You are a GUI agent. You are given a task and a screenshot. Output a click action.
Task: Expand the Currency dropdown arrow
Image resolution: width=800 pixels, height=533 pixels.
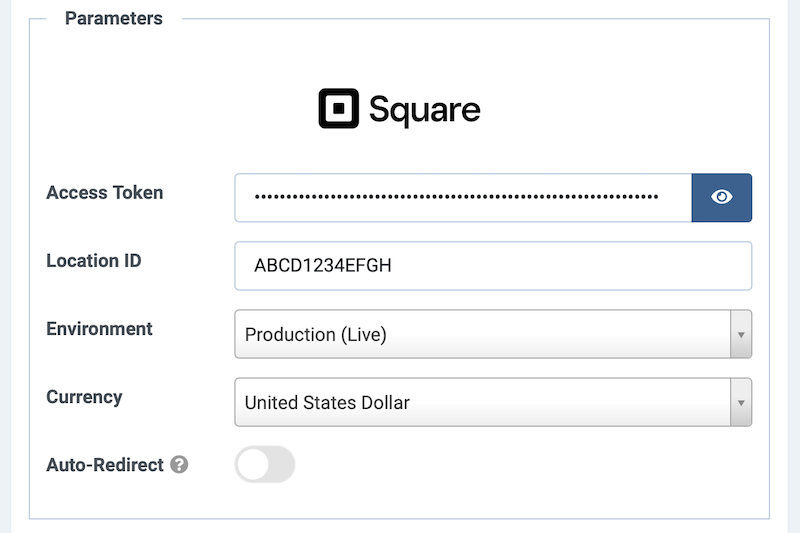click(741, 402)
